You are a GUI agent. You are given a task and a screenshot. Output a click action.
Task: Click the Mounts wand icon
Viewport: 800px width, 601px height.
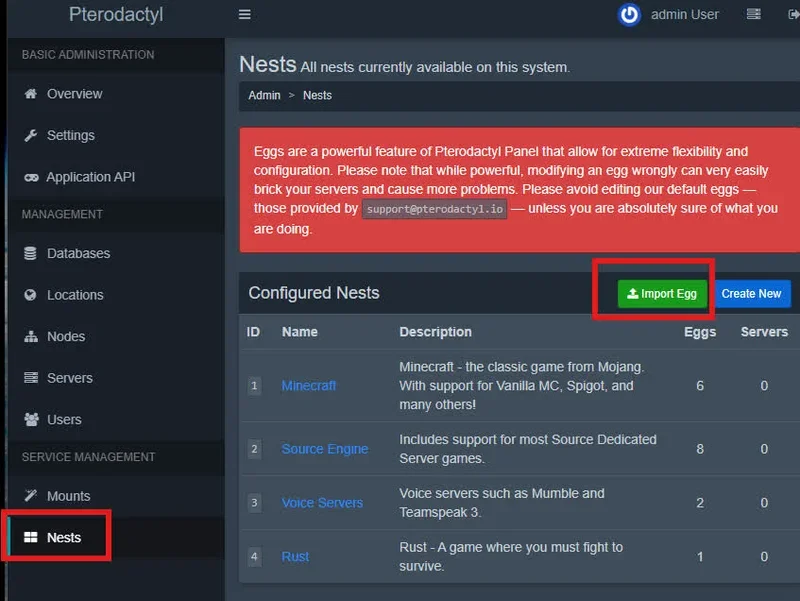[31, 495]
